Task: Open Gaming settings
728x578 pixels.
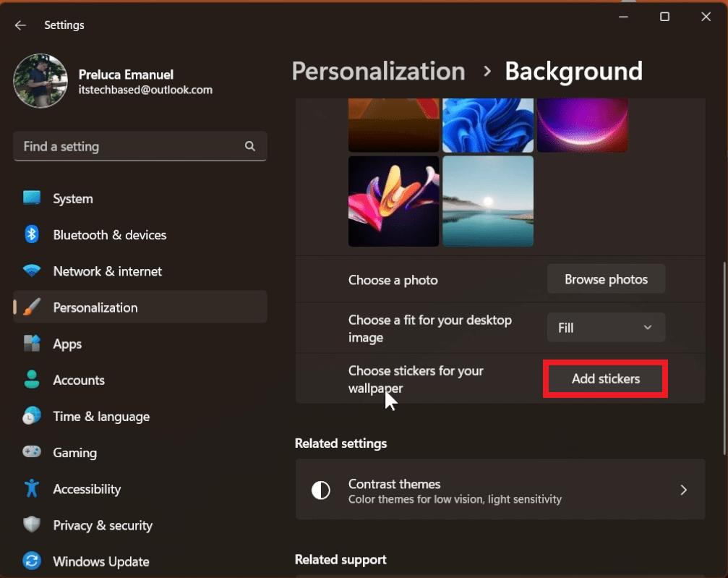Action: (74, 452)
